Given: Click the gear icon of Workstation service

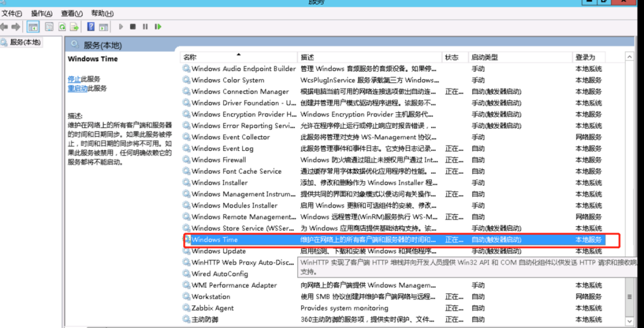Looking at the screenshot, I should [x=187, y=297].
